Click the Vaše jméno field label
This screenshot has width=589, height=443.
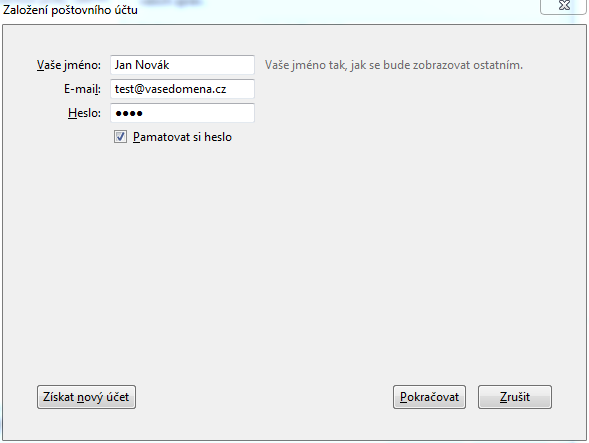69,65
